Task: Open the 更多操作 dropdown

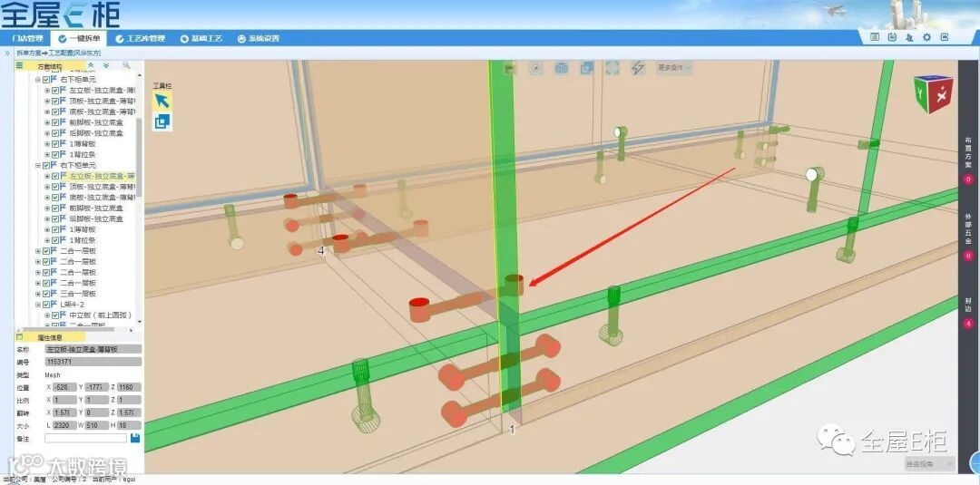Action: pyautogui.click(x=673, y=67)
